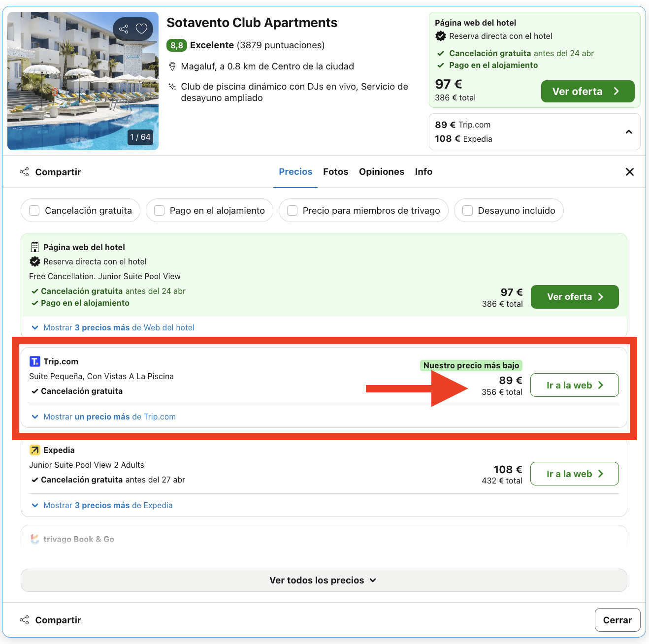Enable Desayuno incluido filter

click(x=467, y=210)
